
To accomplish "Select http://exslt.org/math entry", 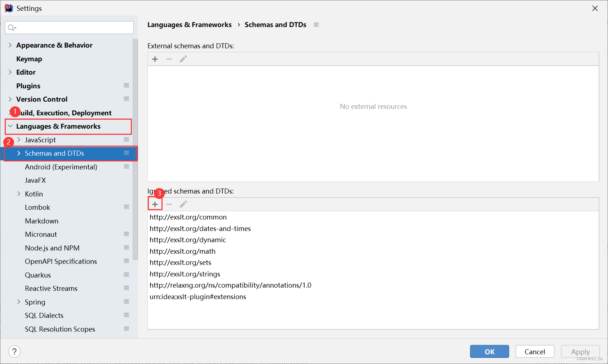I will point(182,251).
